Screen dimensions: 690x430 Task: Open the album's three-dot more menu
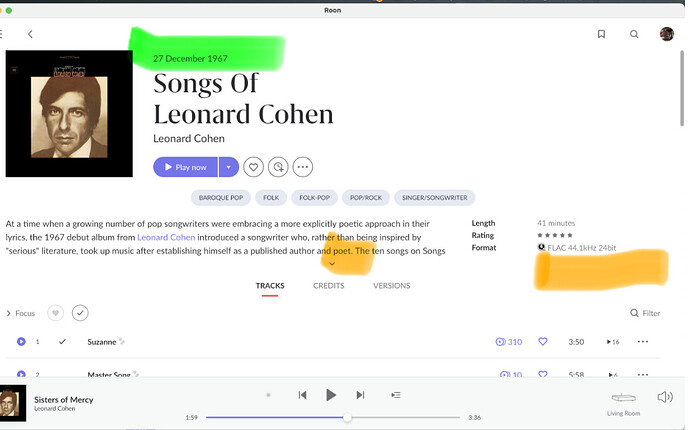pyautogui.click(x=303, y=167)
